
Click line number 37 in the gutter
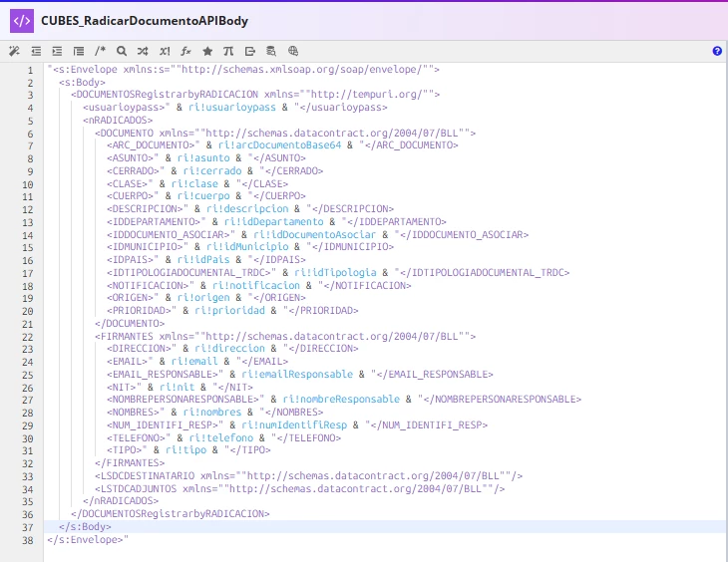[28, 528]
